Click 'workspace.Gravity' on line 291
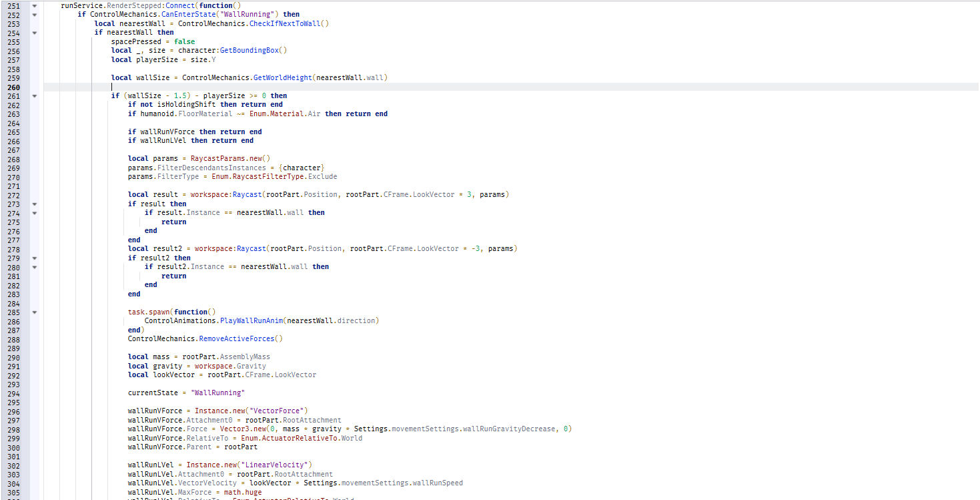 [x=230, y=366]
